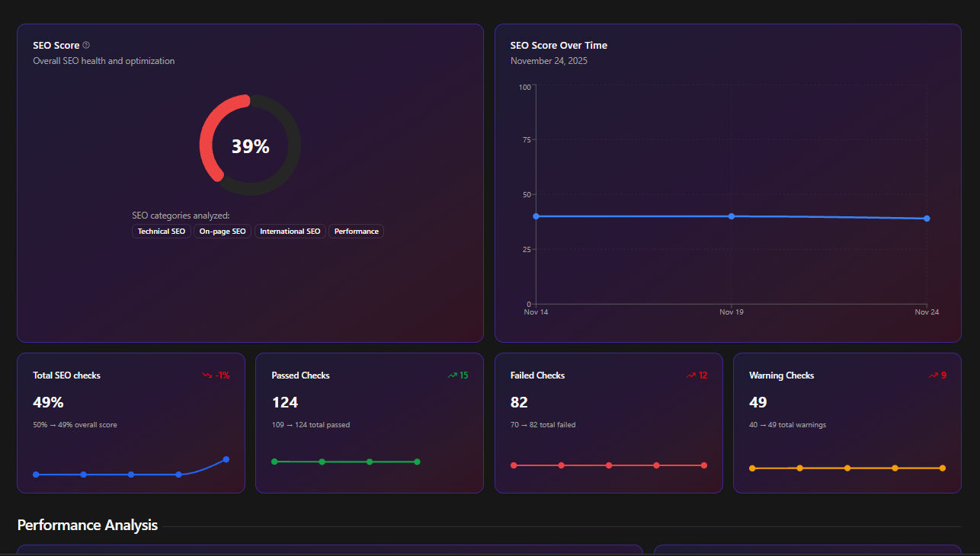The image size is (980, 556).
Task: Click the Nov 19 data point on the chart
Action: 732,216
